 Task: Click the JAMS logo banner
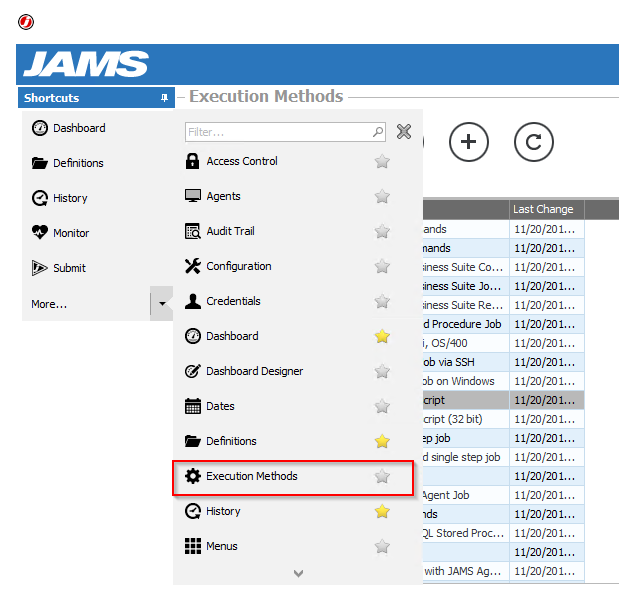coord(86,64)
